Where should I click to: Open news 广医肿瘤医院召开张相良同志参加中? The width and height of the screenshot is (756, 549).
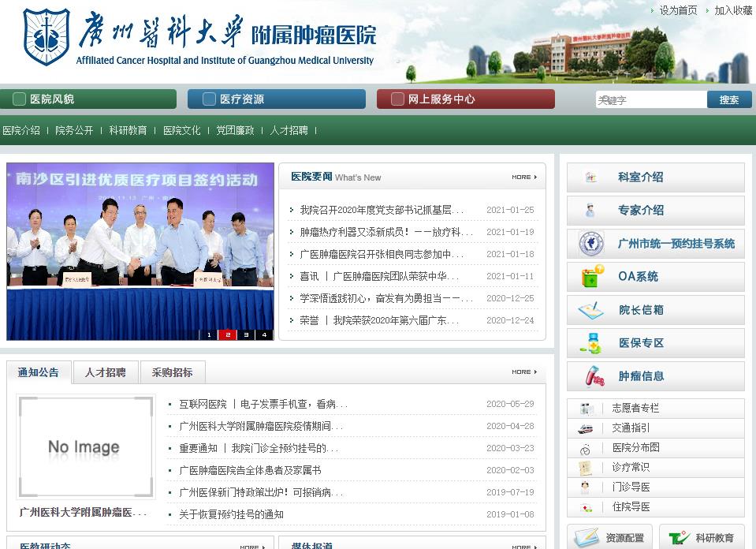tap(382, 254)
